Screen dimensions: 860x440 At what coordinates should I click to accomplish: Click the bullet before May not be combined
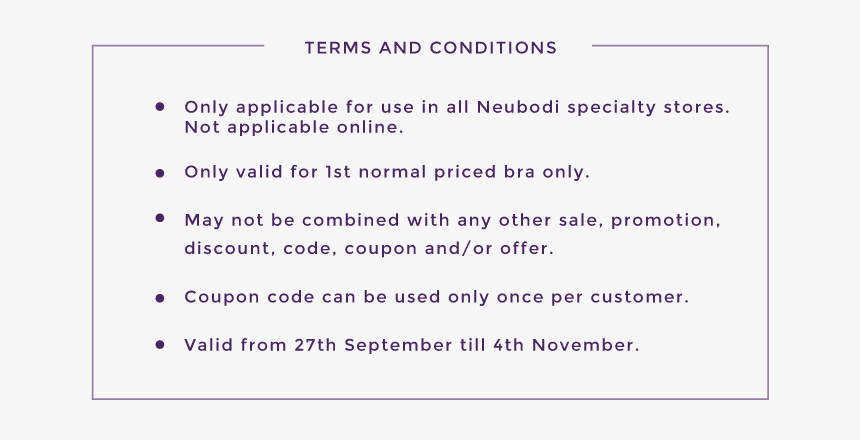tap(160, 218)
